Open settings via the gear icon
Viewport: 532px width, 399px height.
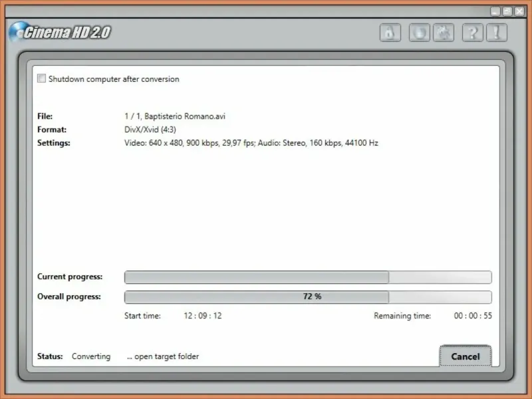444,33
